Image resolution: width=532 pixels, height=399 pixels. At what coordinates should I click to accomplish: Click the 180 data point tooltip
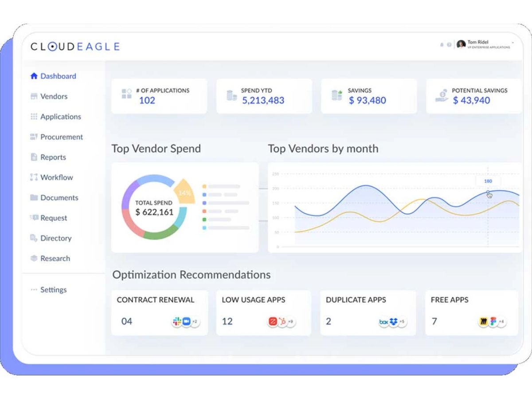[488, 181]
